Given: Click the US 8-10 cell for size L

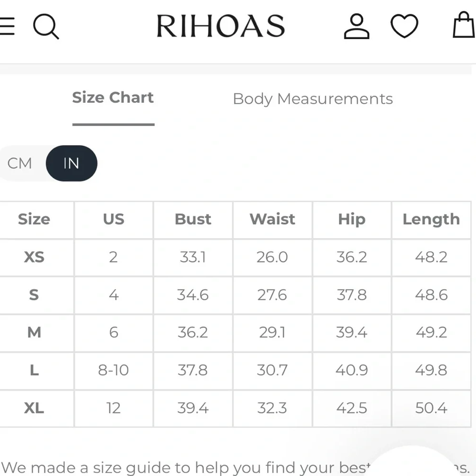Looking at the screenshot, I should point(113,371).
